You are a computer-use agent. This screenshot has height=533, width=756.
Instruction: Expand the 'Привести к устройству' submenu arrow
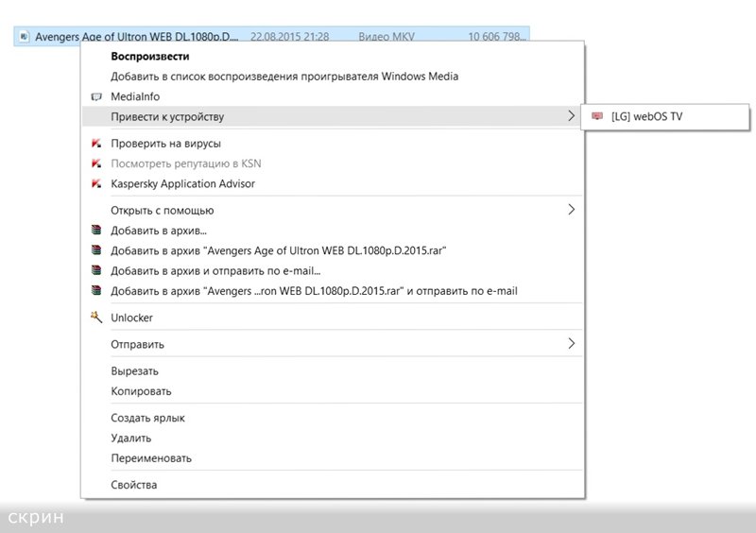pos(571,116)
